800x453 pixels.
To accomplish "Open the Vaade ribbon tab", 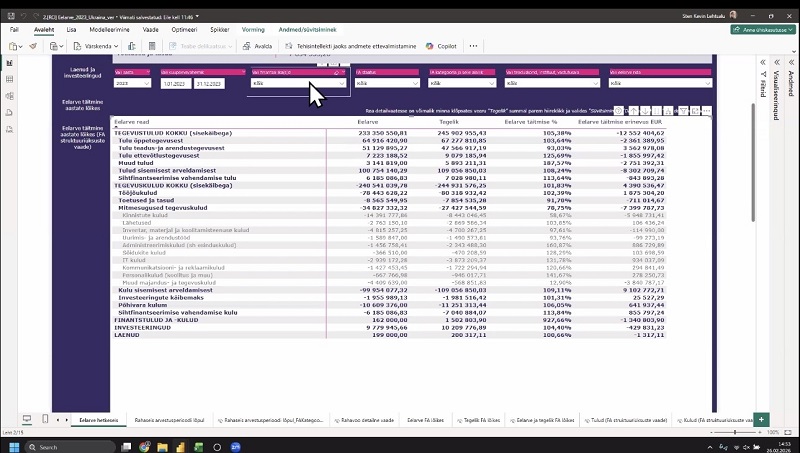I will [x=151, y=30].
